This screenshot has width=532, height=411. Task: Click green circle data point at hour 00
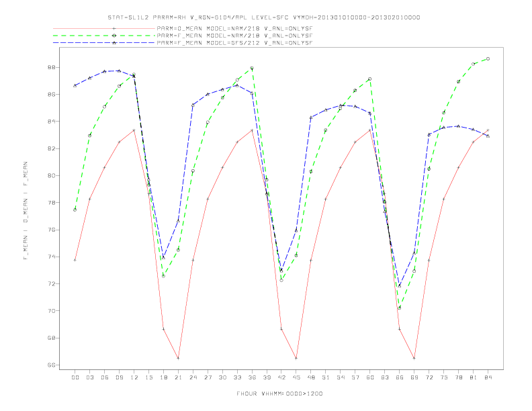75,210
